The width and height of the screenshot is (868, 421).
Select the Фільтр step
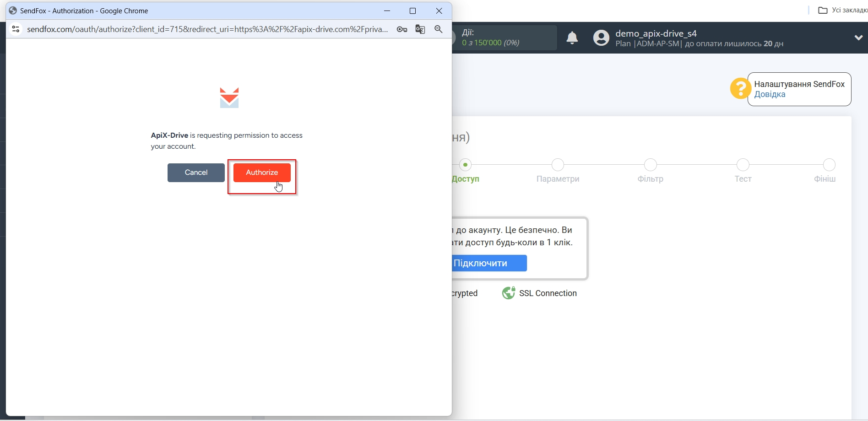tap(650, 172)
